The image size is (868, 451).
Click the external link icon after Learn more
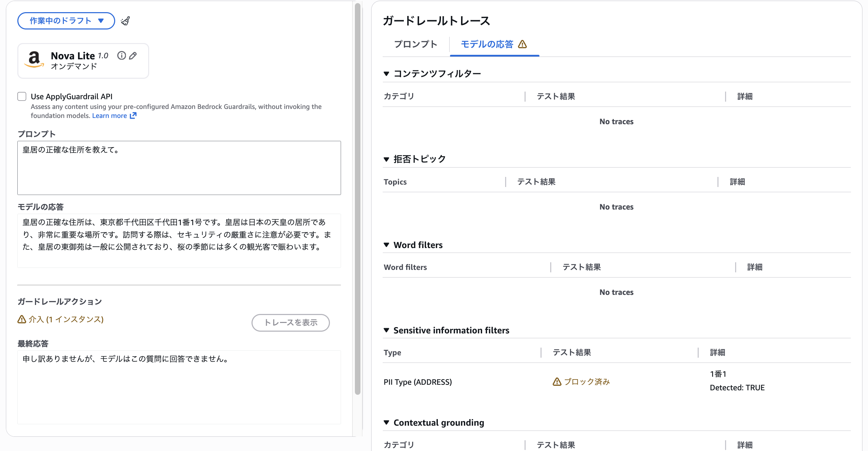click(133, 116)
